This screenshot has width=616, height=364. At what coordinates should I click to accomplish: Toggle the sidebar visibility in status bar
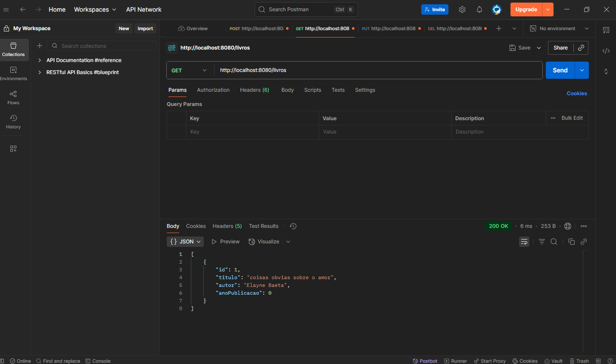tap(2, 361)
